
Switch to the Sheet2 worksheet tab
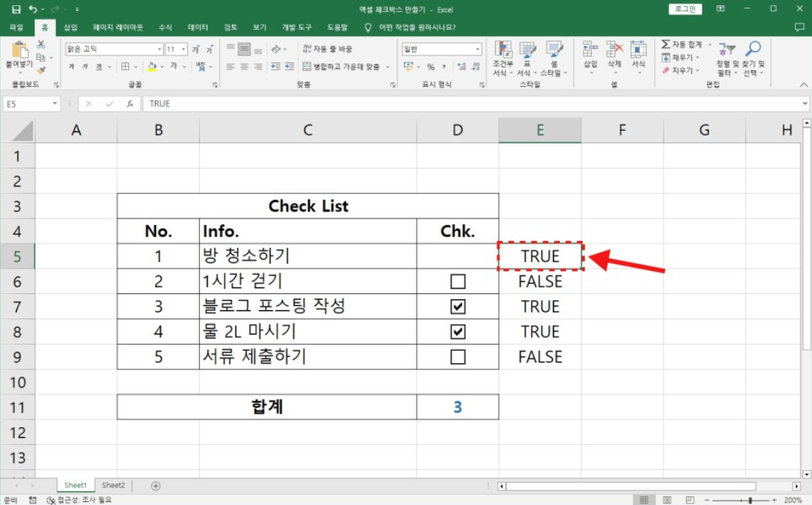(113, 486)
